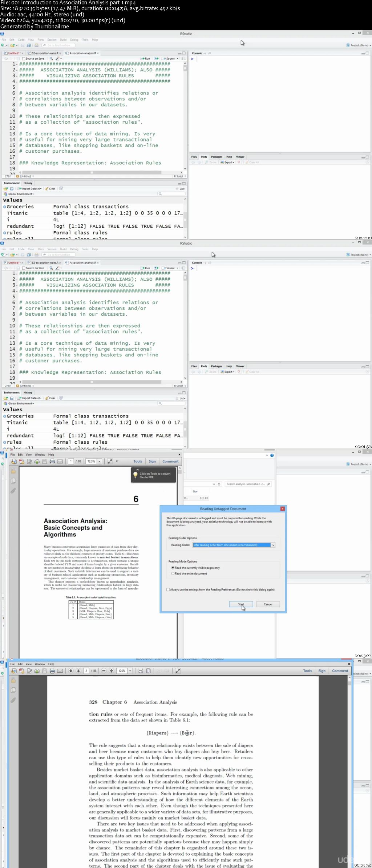This screenshot has width=372, height=868.
Task: Click the fit width icon in the 125% toolbar
Action: 141,671
